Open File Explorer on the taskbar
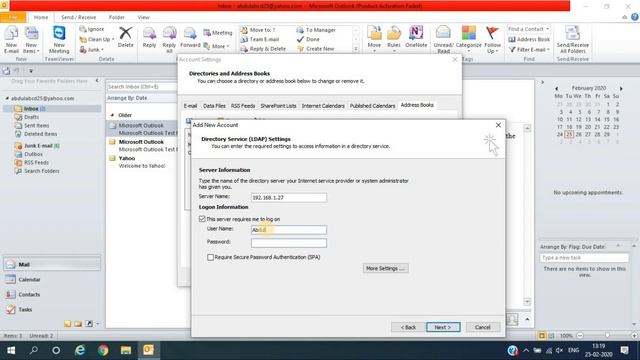 (x=126, y=350)
